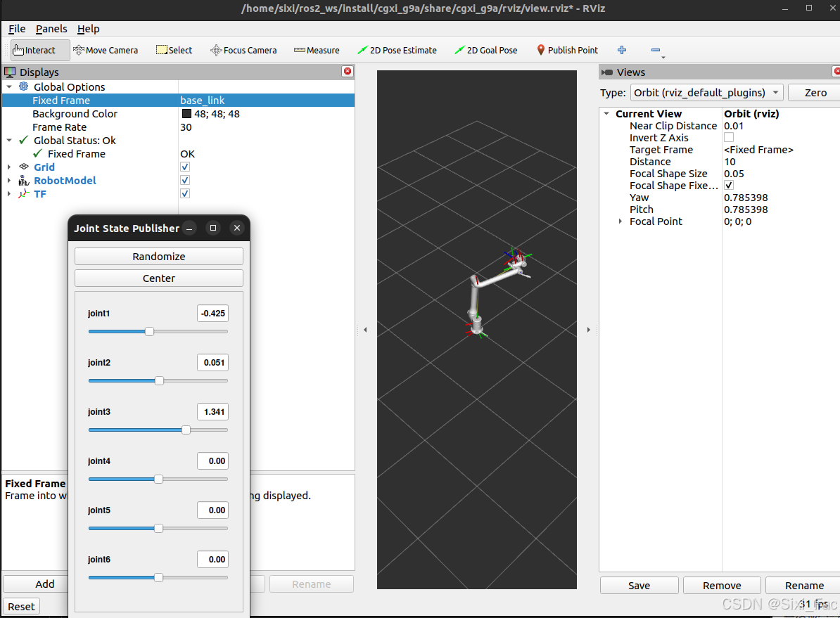The image size is (840, 618).
Task: Open the view Type dropdown
Action: pos(706,93)
